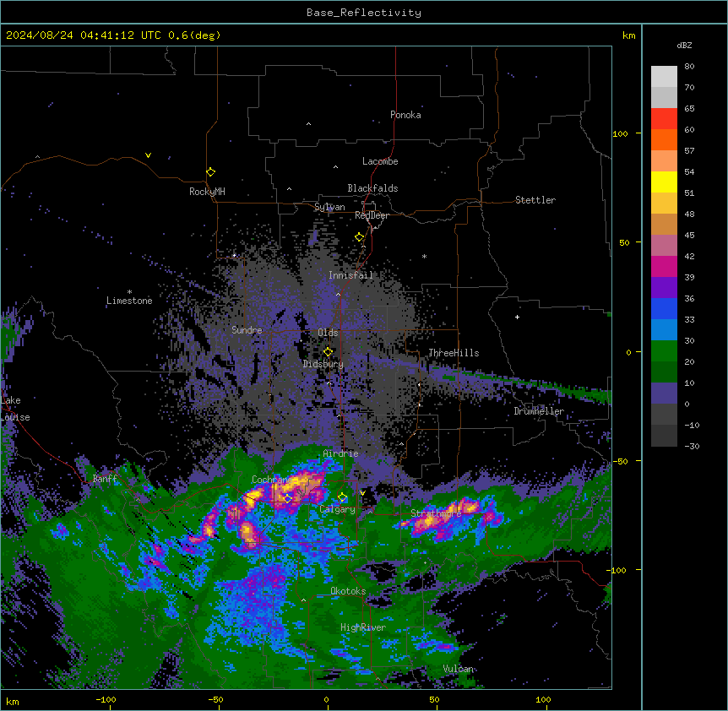Click the -100 tick on the bottom axis
728x711 pixels.
106,699
